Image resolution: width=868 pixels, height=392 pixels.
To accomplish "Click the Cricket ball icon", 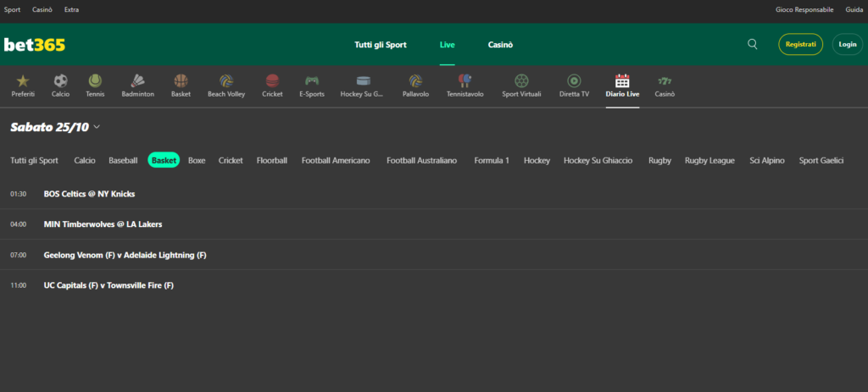I will [272, 81].
